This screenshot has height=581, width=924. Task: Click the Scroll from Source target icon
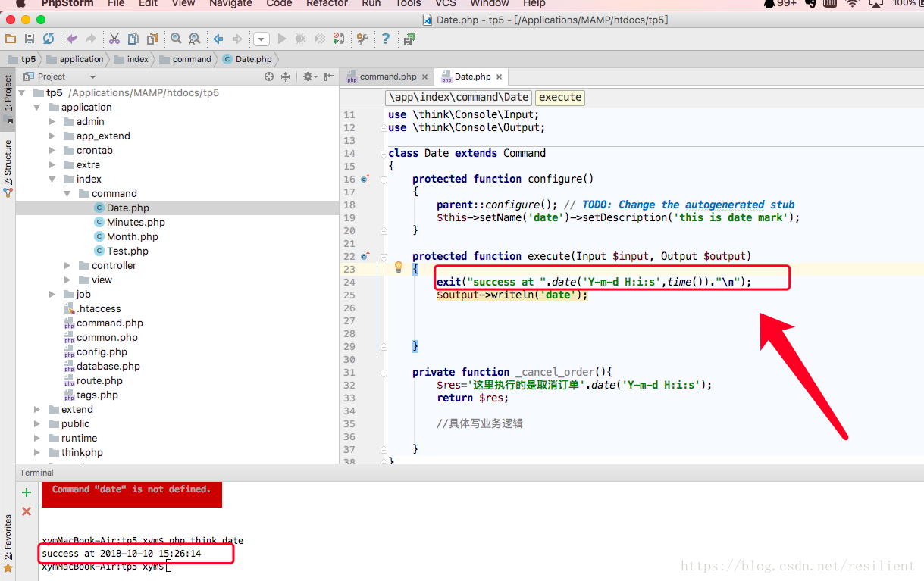coord(269,77)
